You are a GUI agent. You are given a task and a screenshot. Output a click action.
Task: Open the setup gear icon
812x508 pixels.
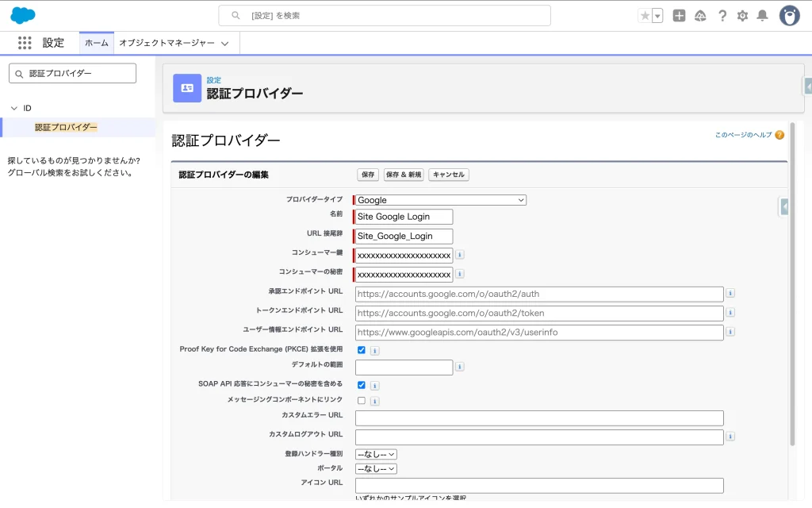click(742, 16)
